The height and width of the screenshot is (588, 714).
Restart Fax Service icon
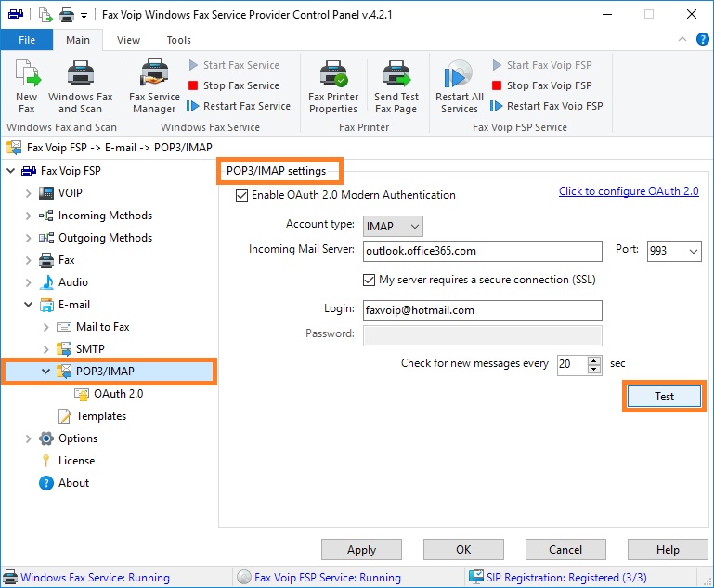[192, 106]
